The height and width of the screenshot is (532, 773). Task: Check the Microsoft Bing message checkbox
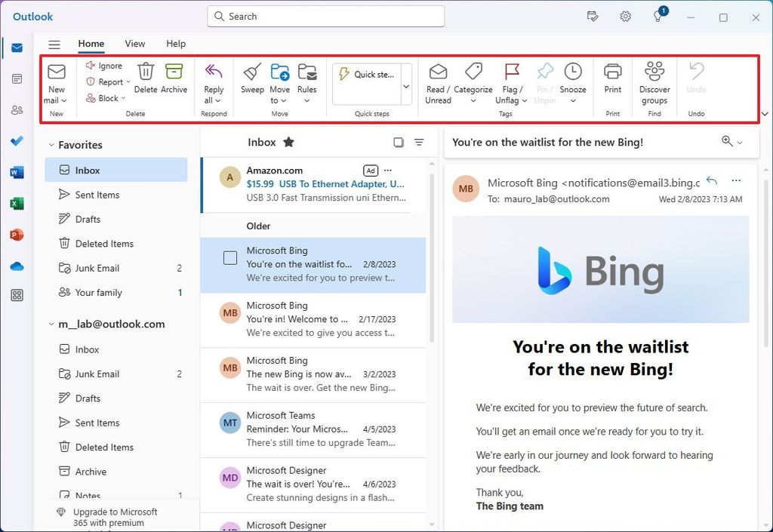coord(229,258)
